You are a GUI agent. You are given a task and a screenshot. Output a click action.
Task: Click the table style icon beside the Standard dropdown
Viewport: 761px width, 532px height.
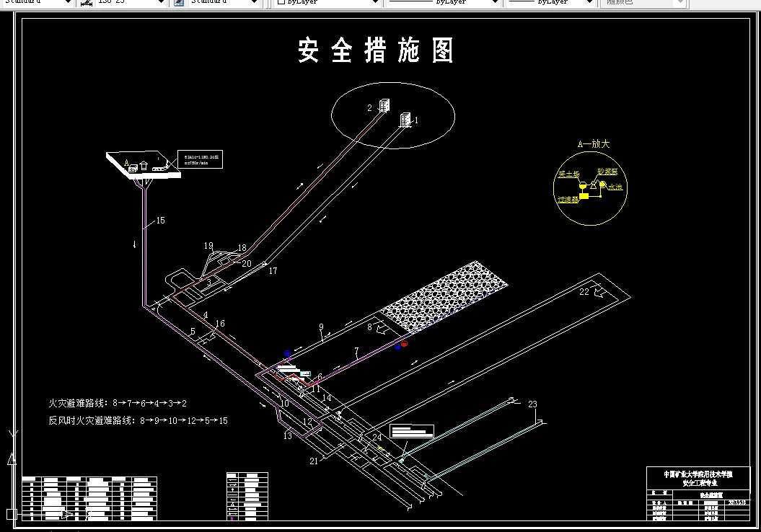point(177,2)
